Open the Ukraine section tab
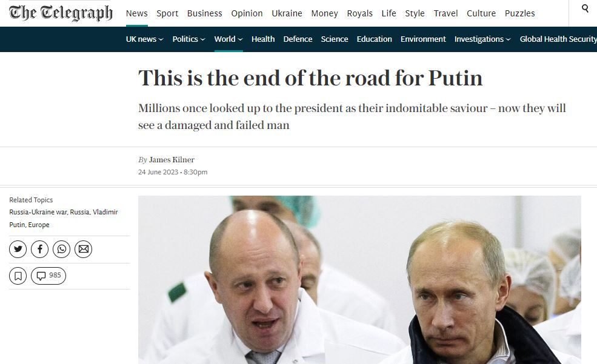 click(287, 13)
